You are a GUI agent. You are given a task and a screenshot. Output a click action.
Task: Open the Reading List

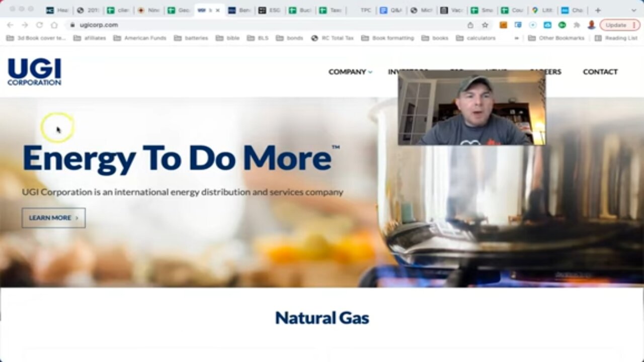[x=616, y=38]
